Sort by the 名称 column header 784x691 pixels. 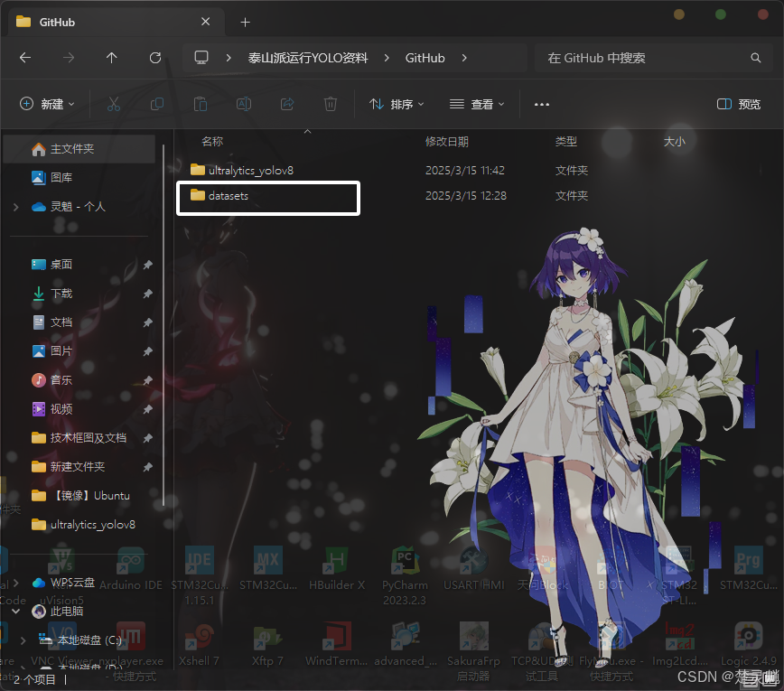click(212, 142)
